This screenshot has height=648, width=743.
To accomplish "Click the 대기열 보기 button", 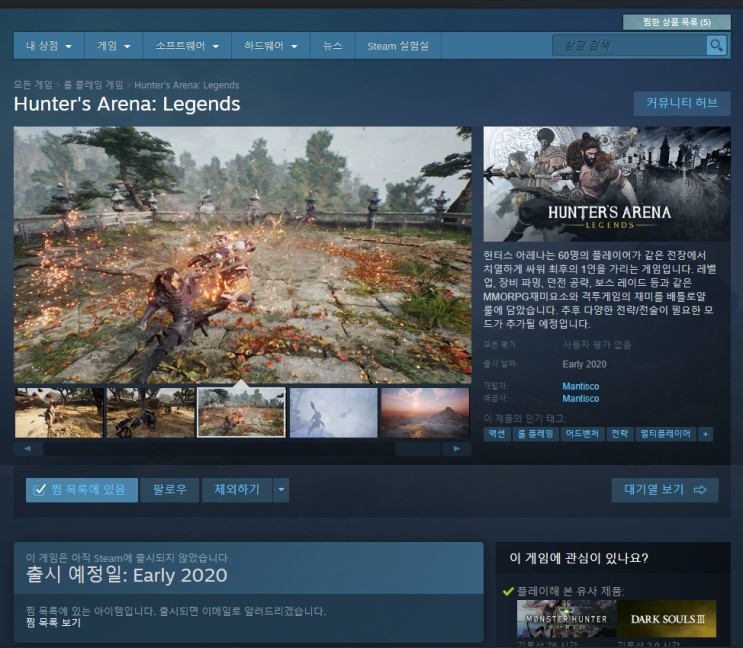I will click(665, 490).
